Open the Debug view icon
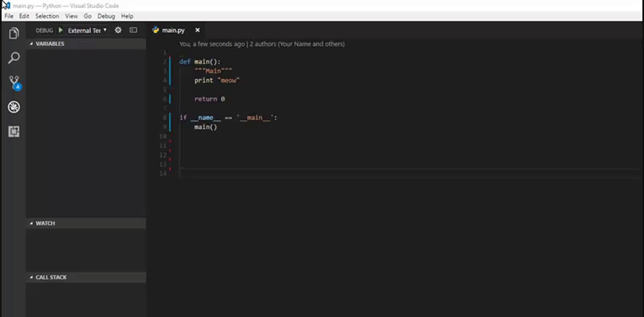The image size is (644, 317). (14, 107)
